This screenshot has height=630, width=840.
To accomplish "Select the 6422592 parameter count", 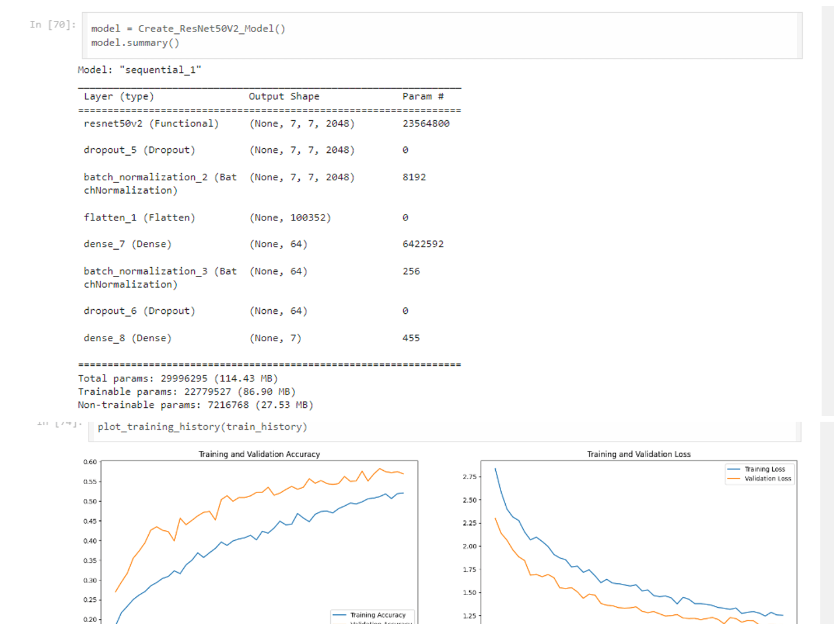I will coord(423,244).
